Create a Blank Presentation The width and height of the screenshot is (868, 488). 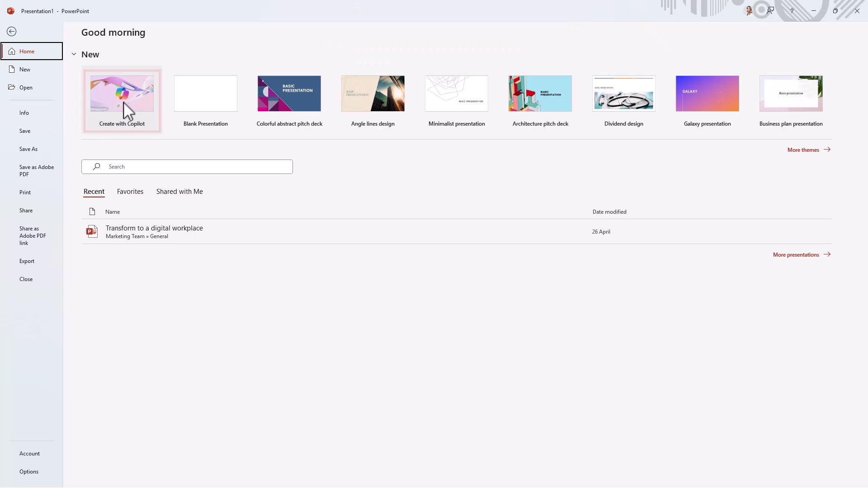click(x=206, y=94)
